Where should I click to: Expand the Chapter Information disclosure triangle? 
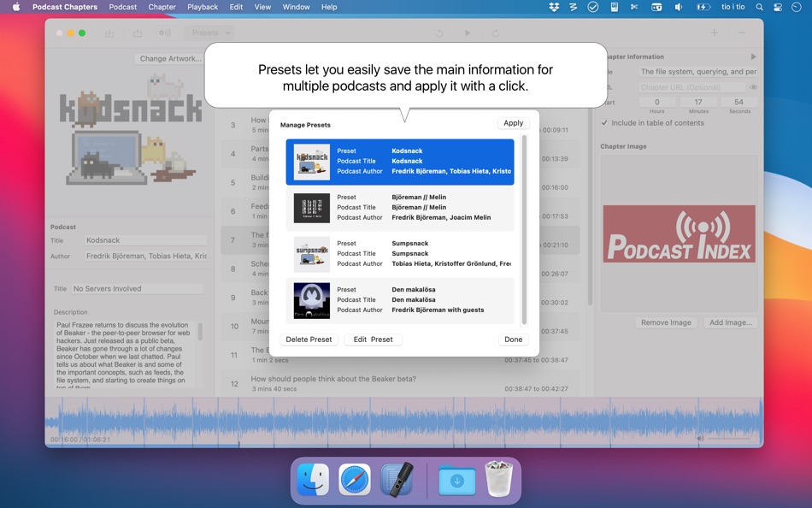point(754,56)
